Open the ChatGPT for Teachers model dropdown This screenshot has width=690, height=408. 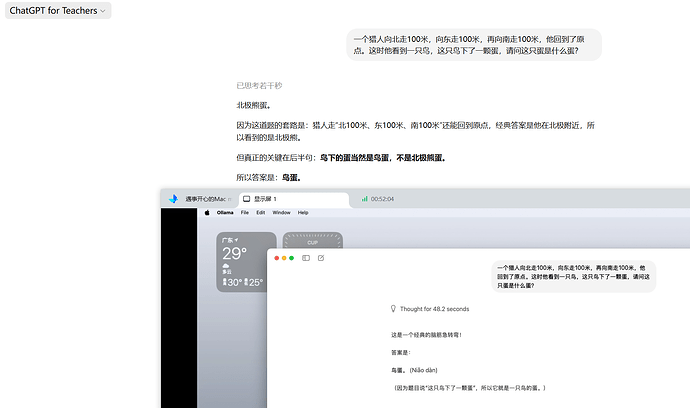coord(58,11)
